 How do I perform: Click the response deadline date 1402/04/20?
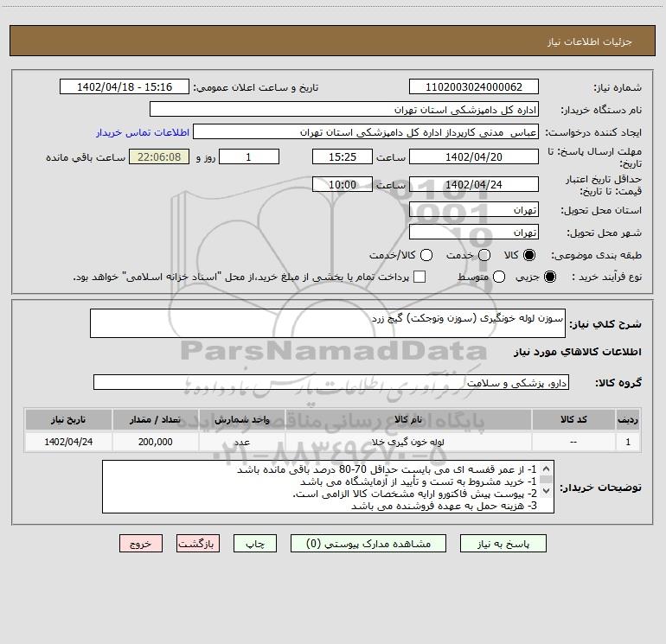(474, 156)
